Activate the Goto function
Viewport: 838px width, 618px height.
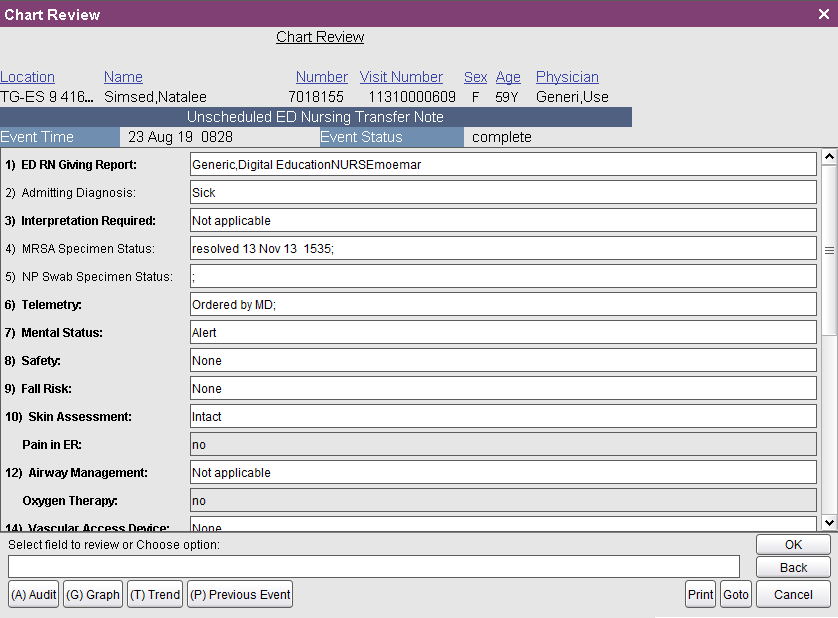(736, 593)
